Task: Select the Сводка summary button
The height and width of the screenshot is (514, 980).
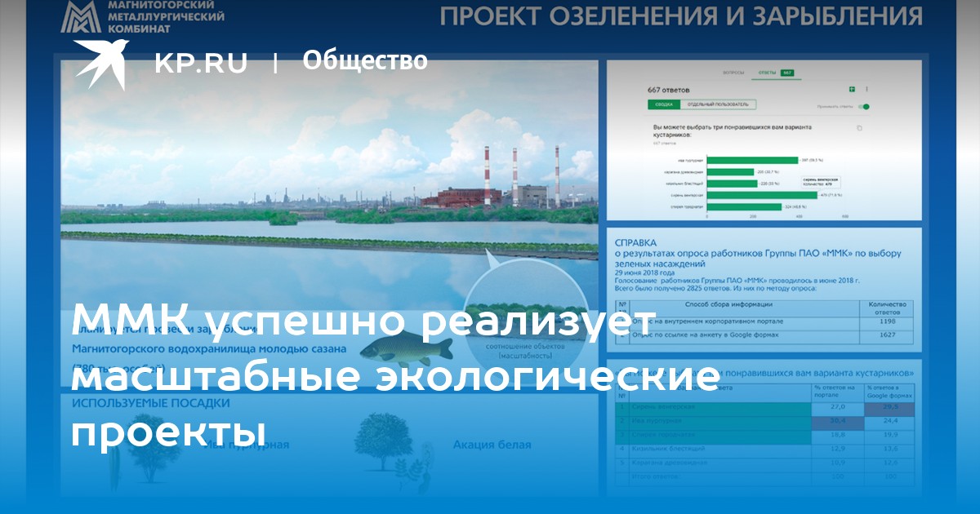Action: [665, 104]
